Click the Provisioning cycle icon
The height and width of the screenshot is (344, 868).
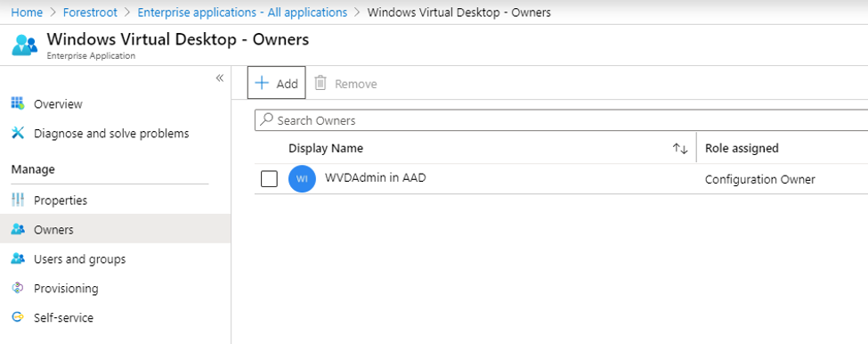pyautogui.click(x=18, y=288)
